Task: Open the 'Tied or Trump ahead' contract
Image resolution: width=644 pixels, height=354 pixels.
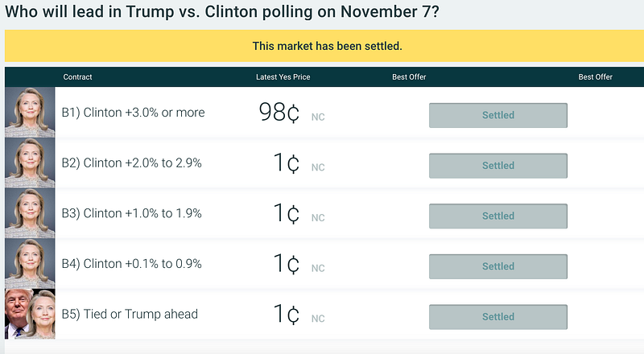Action: click(130, 315)
